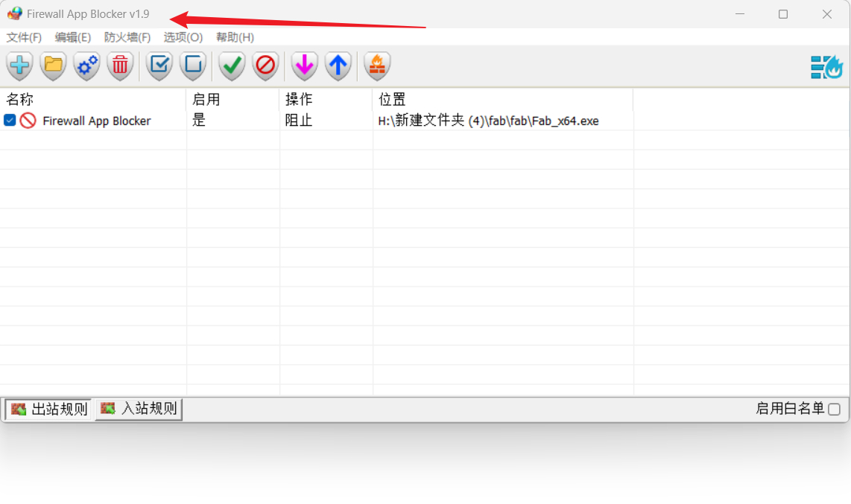Enable the 启用白名单 whitelist checkbox

point(834,409)
